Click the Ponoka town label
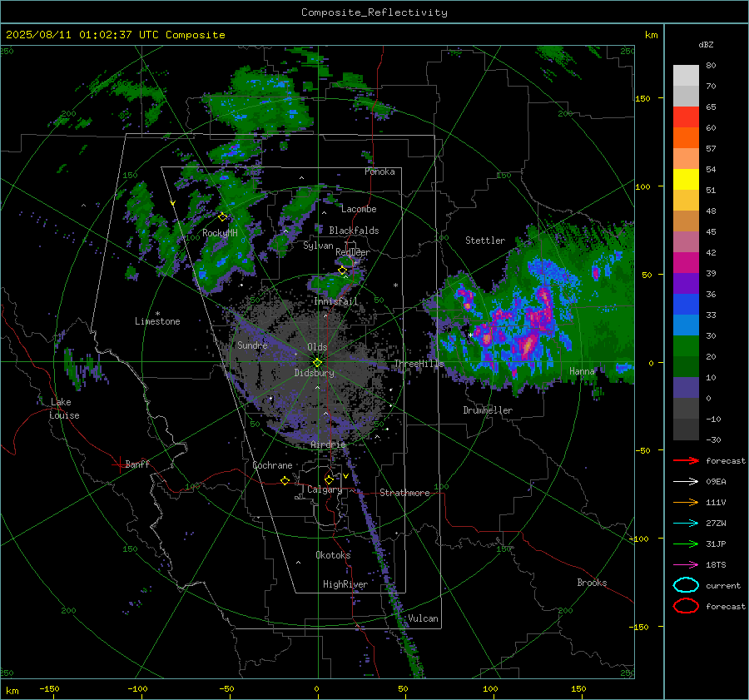Image resolution: width=749 pixels, height=700 pixels. click(379, 171)
